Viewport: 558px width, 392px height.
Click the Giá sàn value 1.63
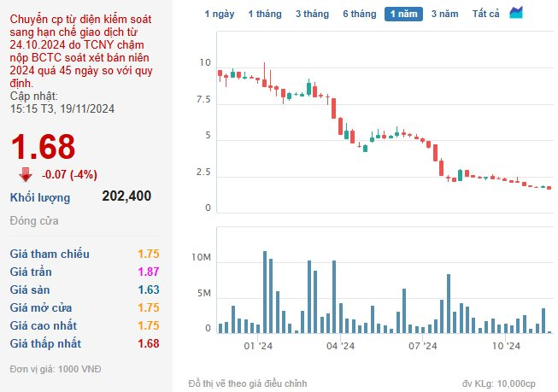click(149, 290)
